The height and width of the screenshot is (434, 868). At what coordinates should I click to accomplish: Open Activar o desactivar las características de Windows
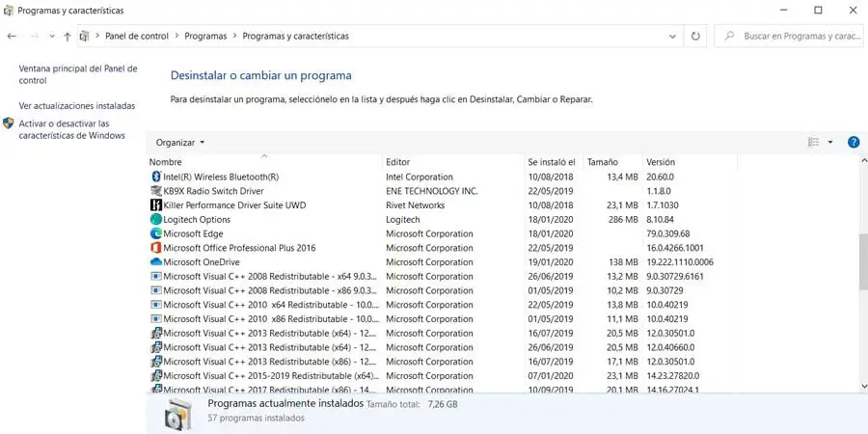tap(72, 129)
